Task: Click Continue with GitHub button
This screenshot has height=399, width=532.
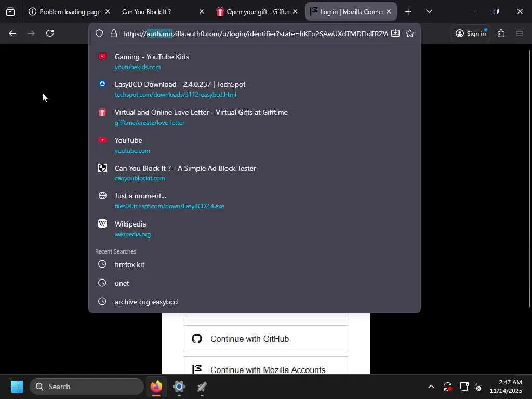Action: click(x=265, y=339)
